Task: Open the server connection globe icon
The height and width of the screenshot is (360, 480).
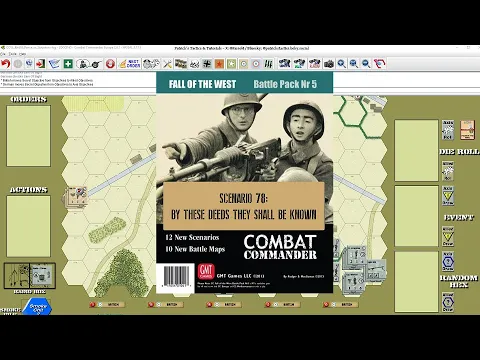Action: pos(29,63)
